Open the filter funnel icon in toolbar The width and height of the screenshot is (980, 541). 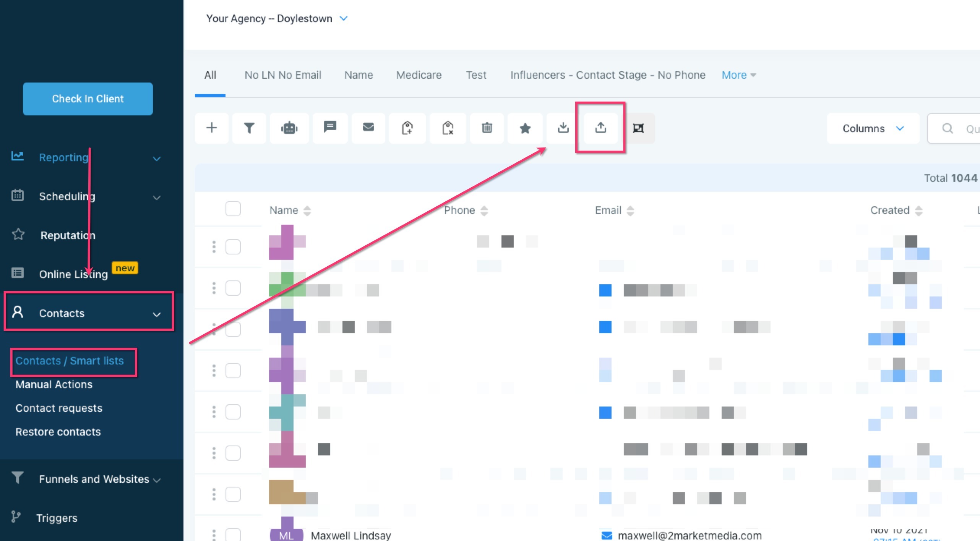(x=249, y=128)
